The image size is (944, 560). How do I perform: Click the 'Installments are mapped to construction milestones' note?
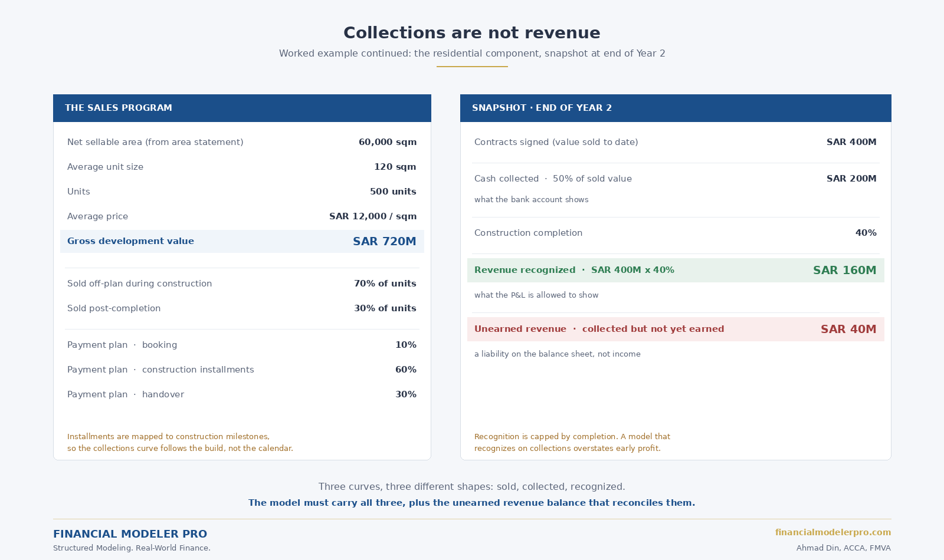tap(180, 443)
